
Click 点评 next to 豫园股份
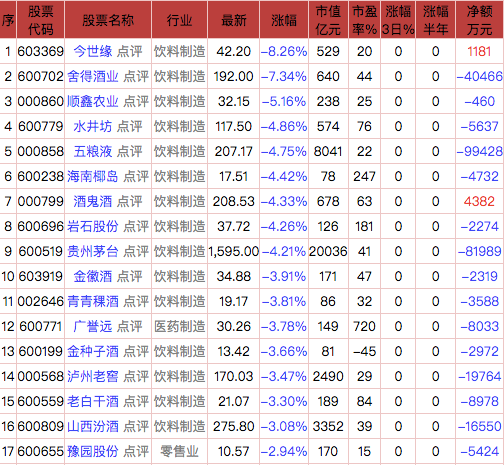click(x=136, y=451)
